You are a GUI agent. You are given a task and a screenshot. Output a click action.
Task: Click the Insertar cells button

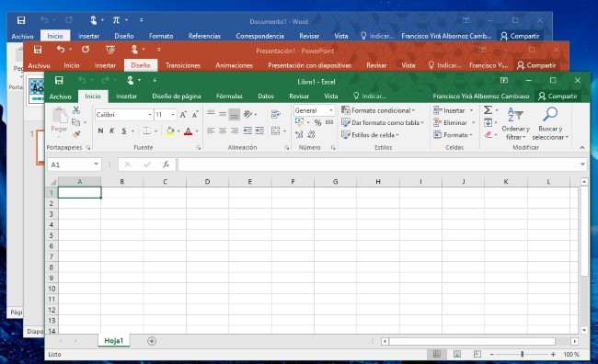pos(449,110)
